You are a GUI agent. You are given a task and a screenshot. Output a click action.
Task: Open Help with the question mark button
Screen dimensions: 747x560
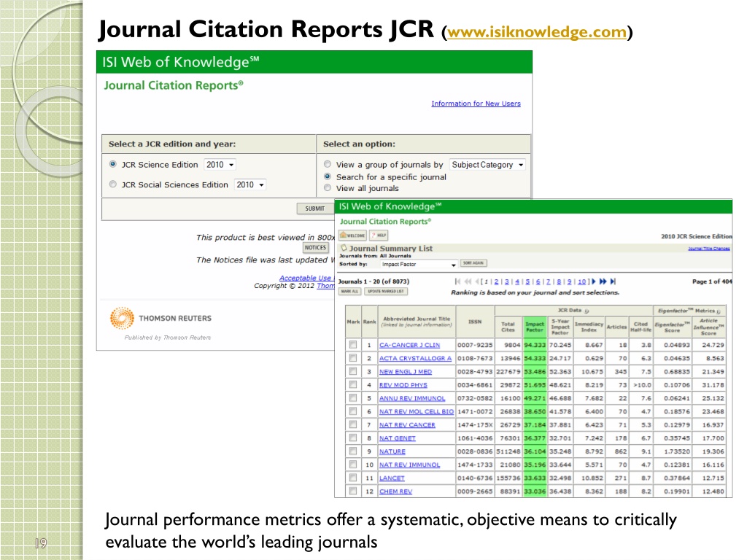[379, 236]
